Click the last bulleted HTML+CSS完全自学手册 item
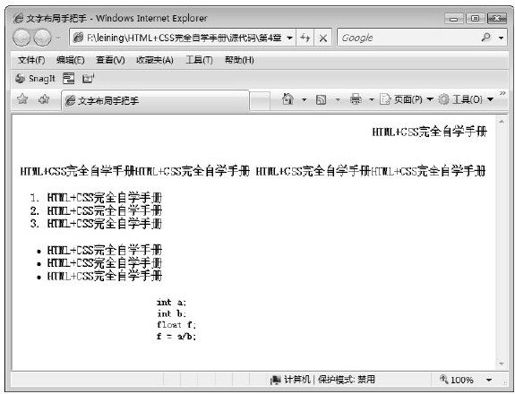Screen dimensions: 515x394 click(104, 276)
